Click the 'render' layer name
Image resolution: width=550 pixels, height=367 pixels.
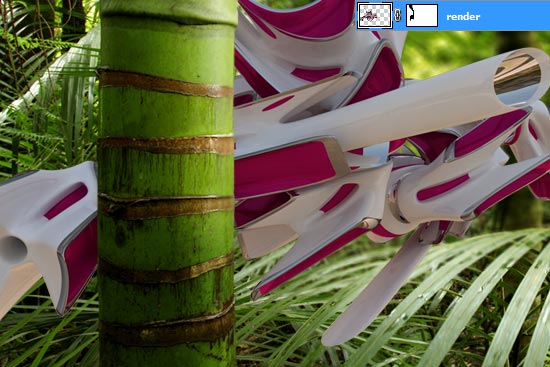click(x=463, y=16)
